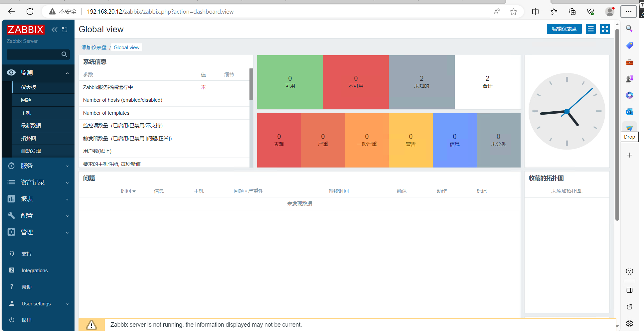Screen dimensions: 644x331
Task: Click the green 可用 hosts tile
Action: point(290,82)
